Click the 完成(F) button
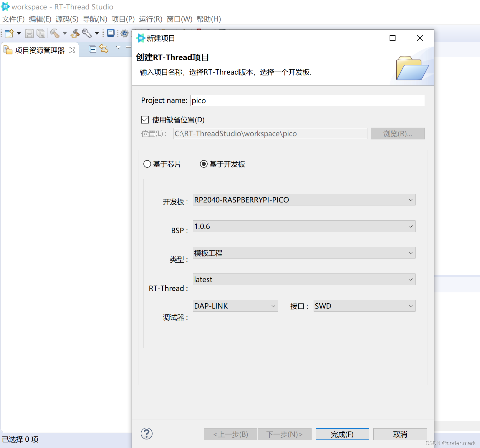480x448 pixels. click(x=342, y=434)
